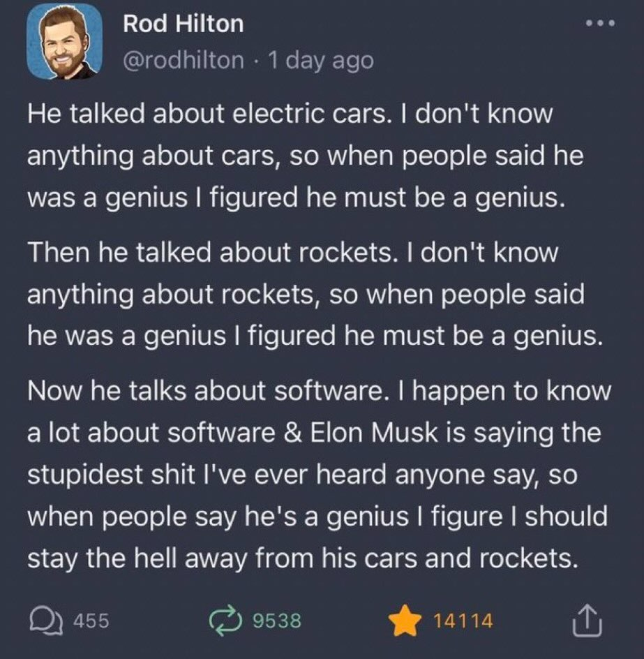Open the paragraph starting "Now he talks"
Screen dimensions: 644x659
tap(317, 475)
